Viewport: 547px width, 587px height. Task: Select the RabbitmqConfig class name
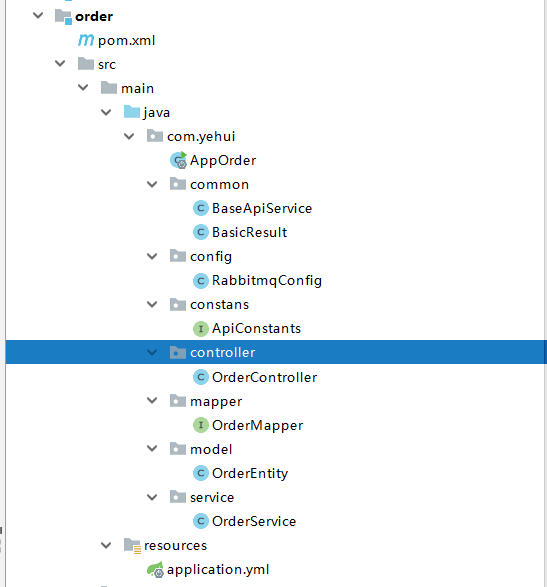267,281
